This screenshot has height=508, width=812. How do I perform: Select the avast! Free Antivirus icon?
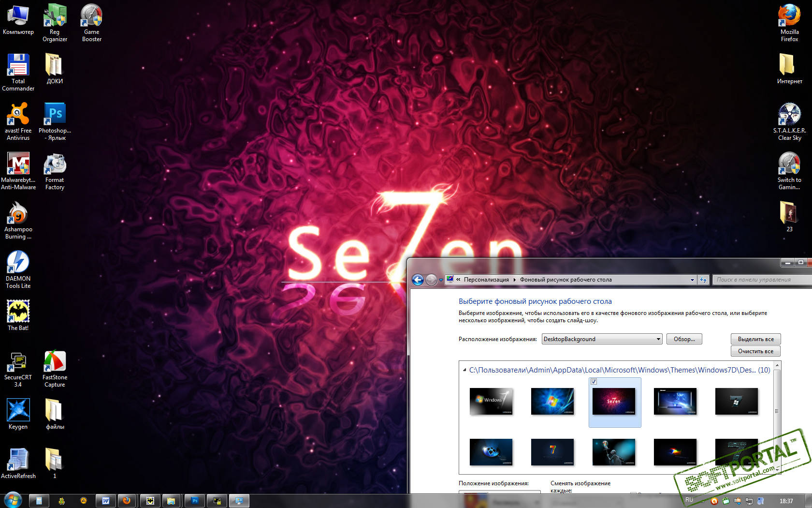tap(18, 121)
